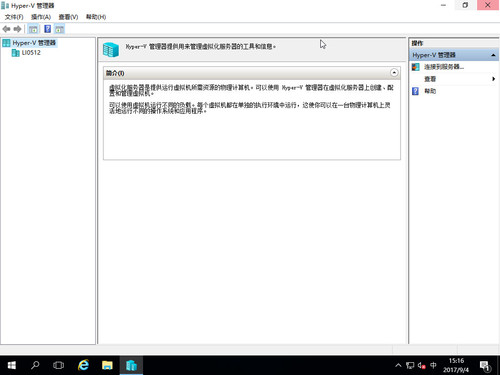Click the network tray icon
The height and width of the screenshot is (375, 500).
tap(410, 366)
